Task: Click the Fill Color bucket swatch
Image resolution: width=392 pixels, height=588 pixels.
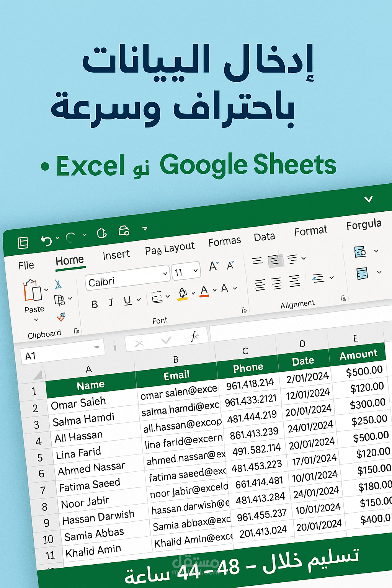Action: tap(183, 294)
